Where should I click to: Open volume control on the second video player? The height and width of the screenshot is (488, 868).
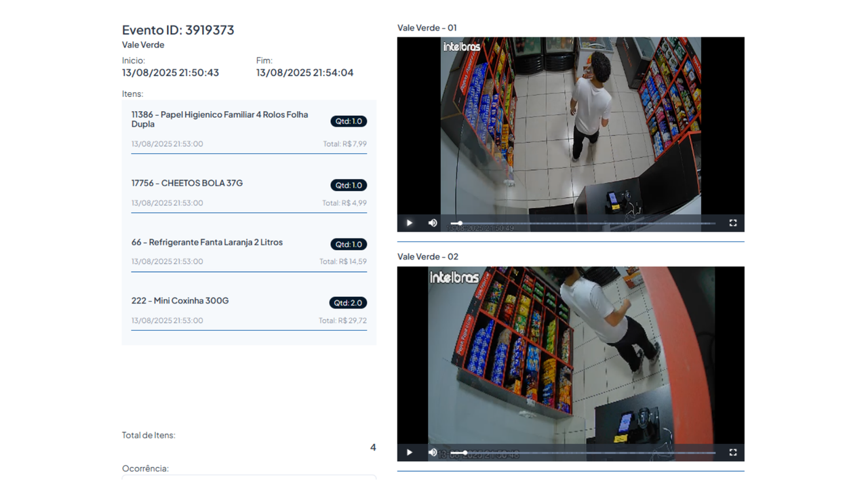[433, 452]
